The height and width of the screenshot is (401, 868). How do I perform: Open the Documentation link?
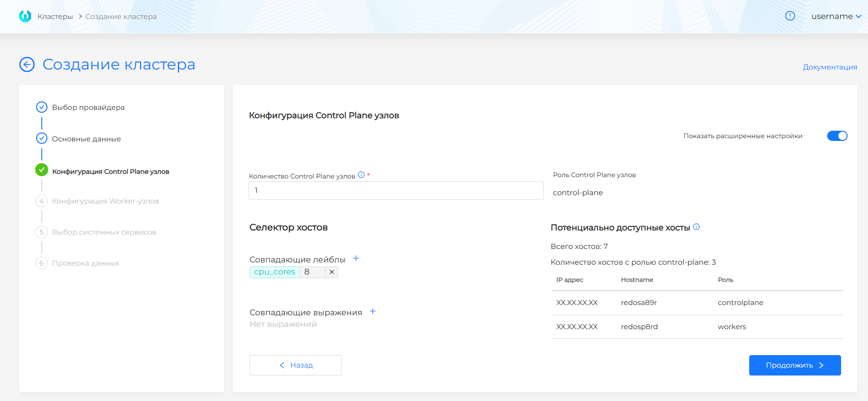click(x=829, y=67)
